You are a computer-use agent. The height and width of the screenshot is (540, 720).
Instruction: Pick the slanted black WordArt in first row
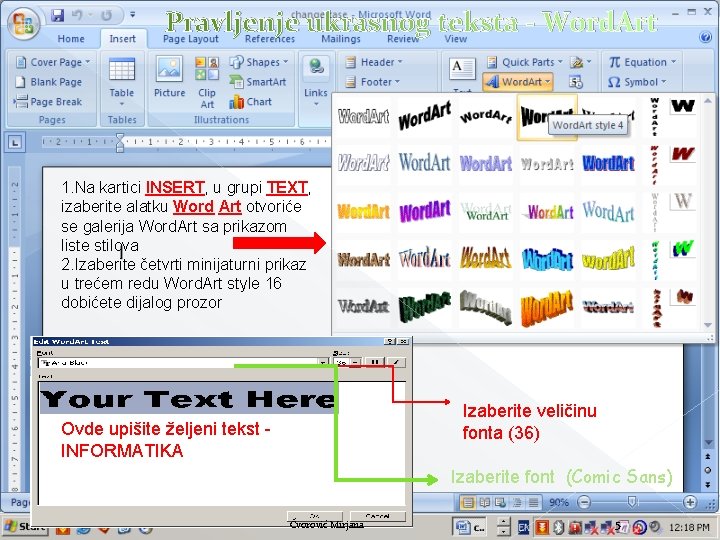click(425, 117)
